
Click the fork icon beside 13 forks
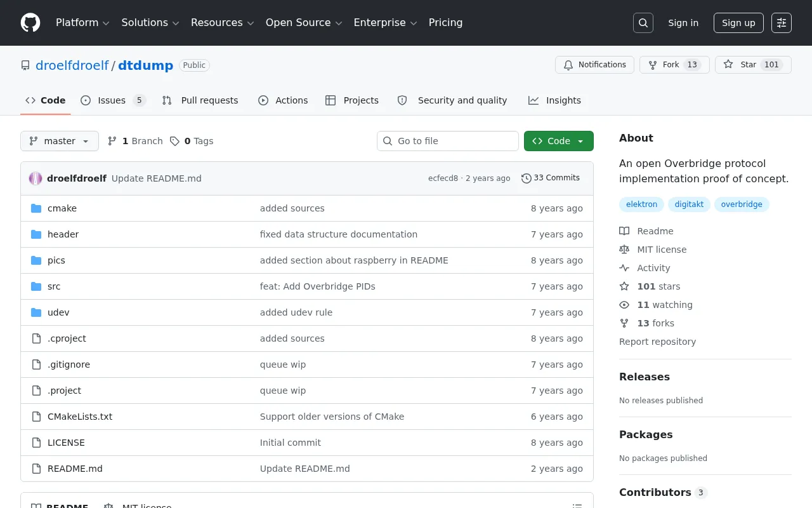pos(624,323)
